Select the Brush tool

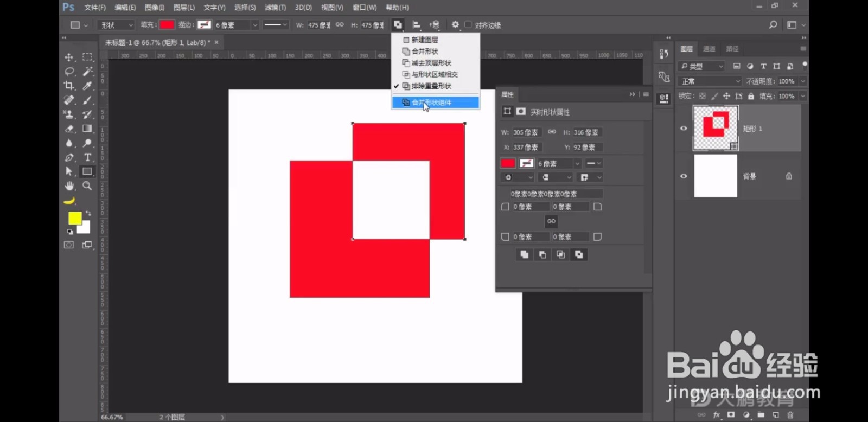click(87, 100)
